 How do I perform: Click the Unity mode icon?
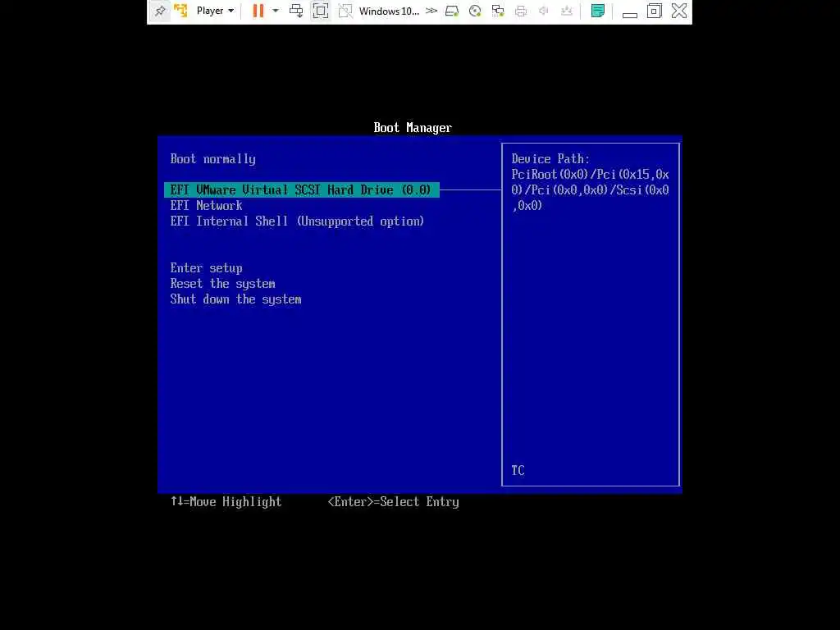pos(345,11)
